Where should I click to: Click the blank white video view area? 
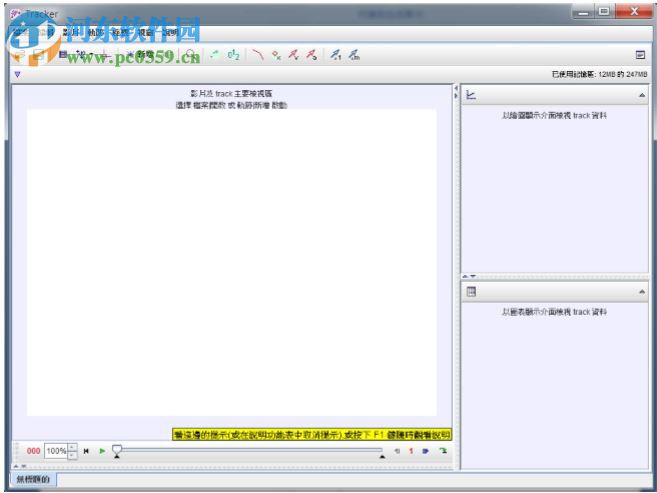(x=232, y=263)
